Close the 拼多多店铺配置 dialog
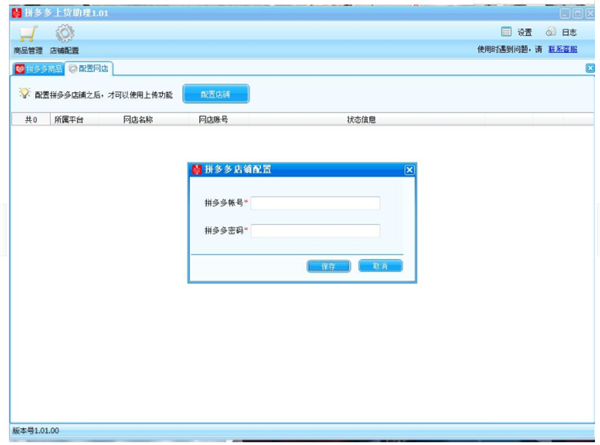 pos(409,170)
